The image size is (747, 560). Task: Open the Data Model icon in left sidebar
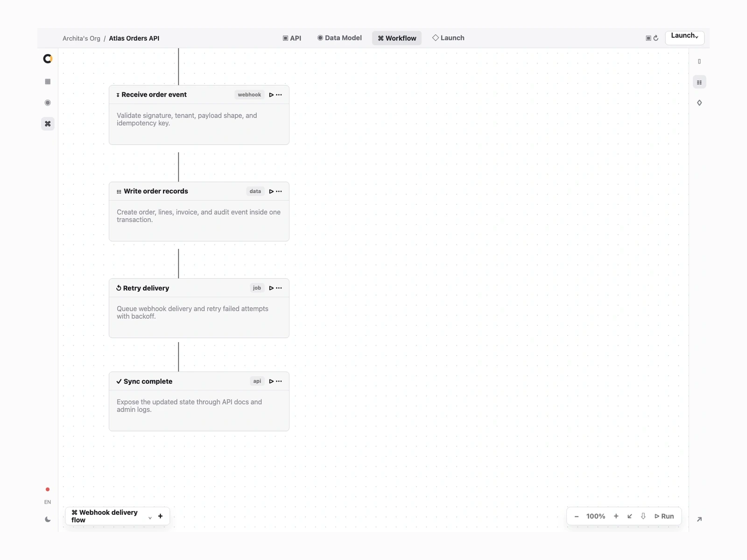coord(48,103)
